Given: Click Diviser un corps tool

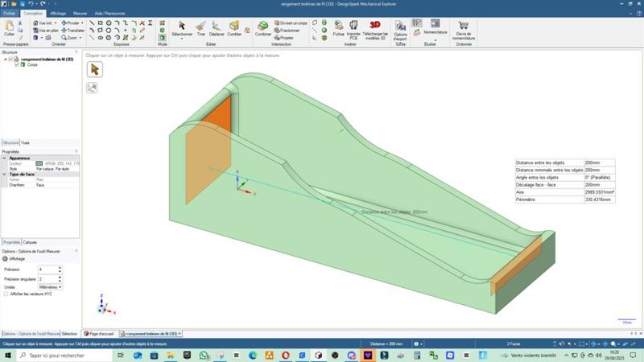Looking at the screenshot, I should 291,23.
